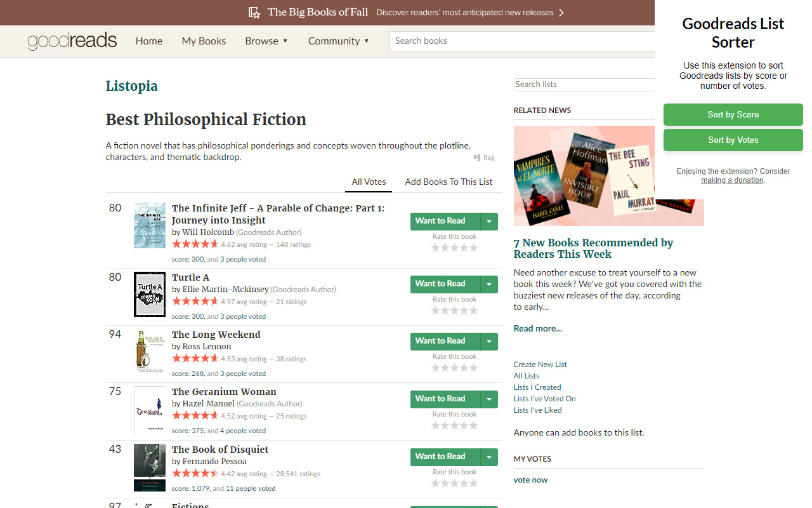Click the book-and-pen icon in the Fall banner

[254, 12]
